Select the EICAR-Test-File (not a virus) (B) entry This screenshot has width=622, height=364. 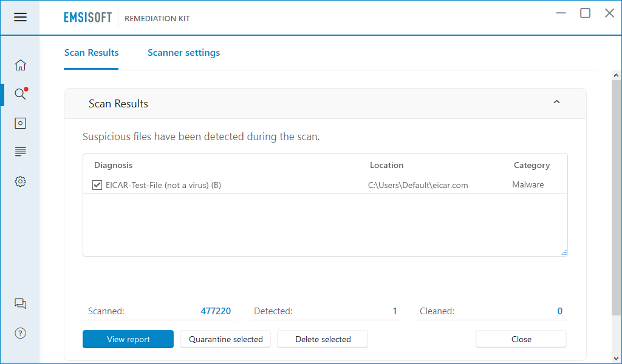(x=163, y=185)
